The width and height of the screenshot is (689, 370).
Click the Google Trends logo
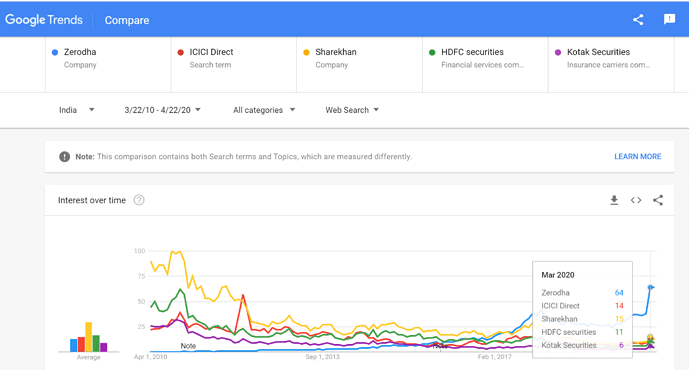(x=44, y=20)
